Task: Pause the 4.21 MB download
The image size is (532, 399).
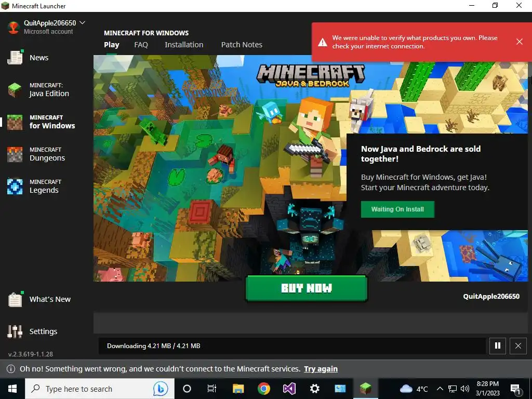Action: (498, 345)
